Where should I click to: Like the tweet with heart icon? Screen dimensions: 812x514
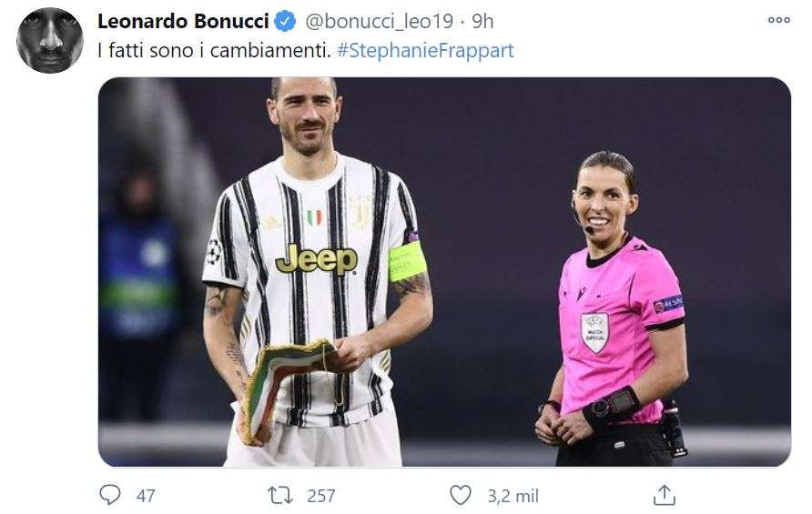point(460,495)
